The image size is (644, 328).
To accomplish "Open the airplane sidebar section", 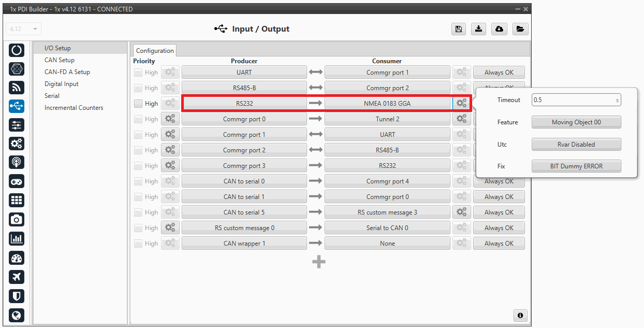I will 17,277.
